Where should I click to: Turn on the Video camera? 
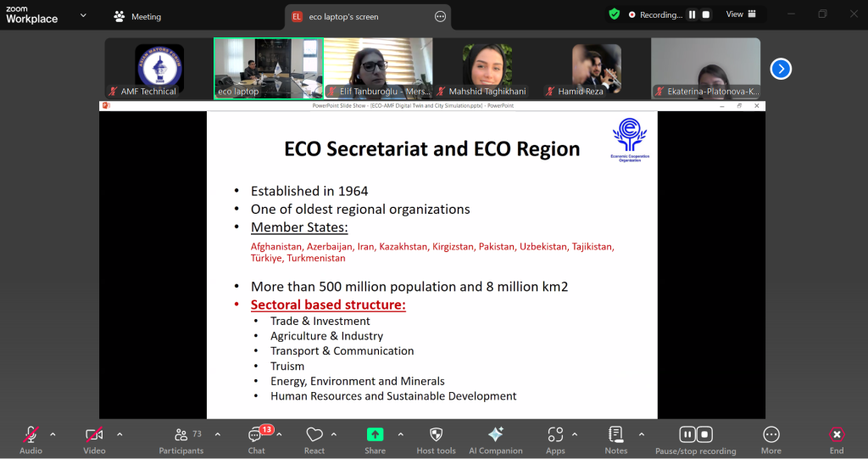pos(94,438)
